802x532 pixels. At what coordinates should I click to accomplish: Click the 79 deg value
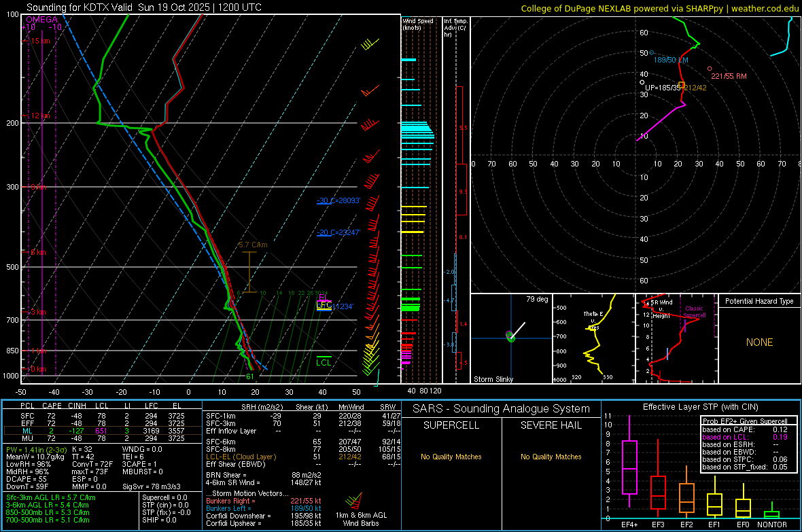click(x=537, y=299)
